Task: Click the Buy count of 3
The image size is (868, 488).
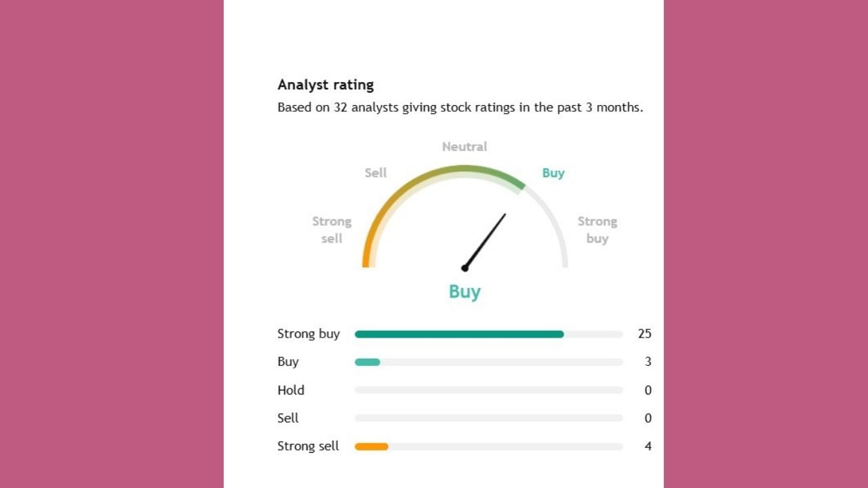Action: click(648, 362)
